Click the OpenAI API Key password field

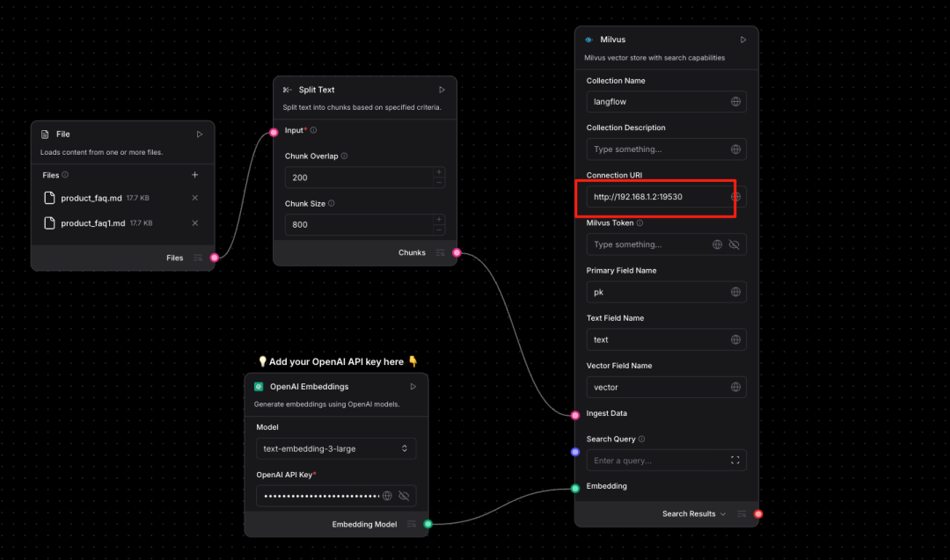tap(336, 496)
